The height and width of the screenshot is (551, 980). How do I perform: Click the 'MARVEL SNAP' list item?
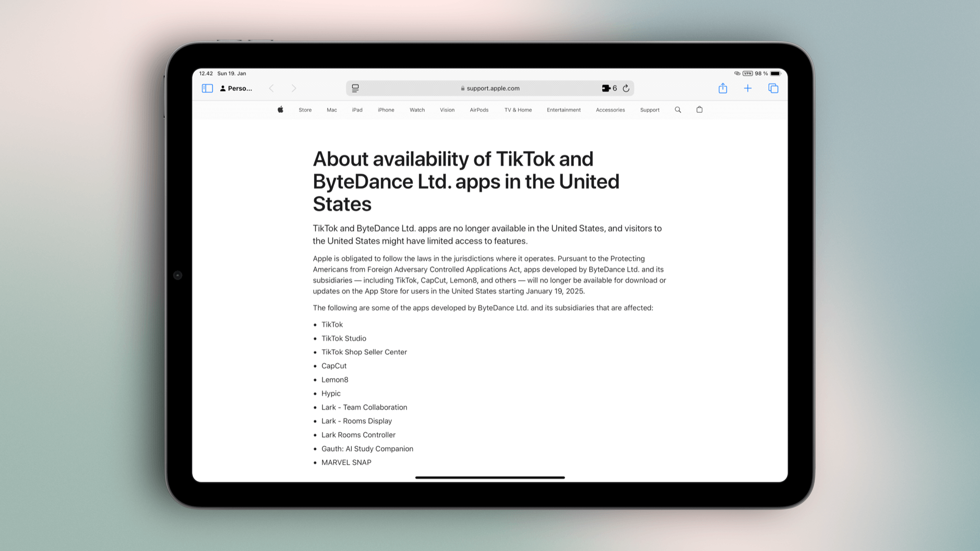pyautogui.click(x=346, y=463)
